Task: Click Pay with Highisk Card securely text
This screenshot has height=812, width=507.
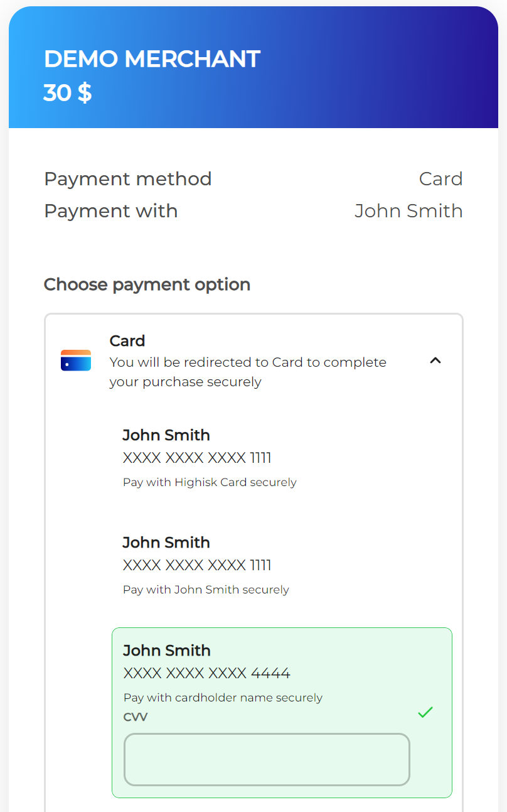Action: [x=210, y=482]
